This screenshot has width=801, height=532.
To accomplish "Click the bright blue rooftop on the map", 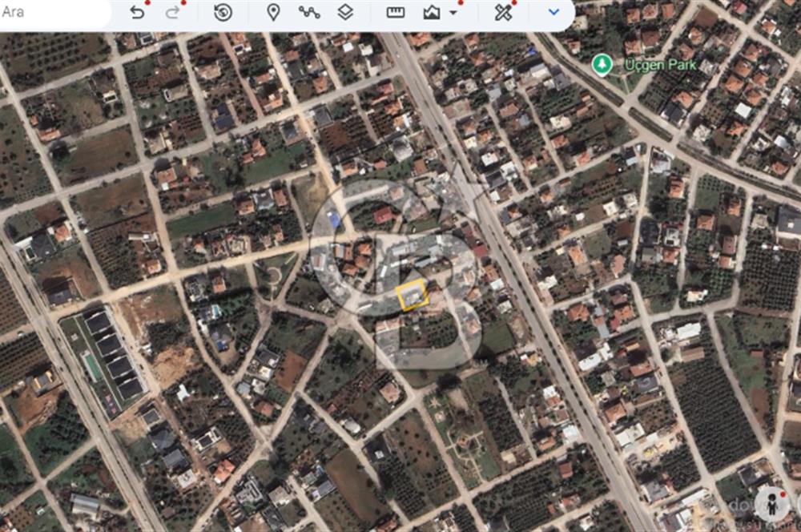I will 333,219.
